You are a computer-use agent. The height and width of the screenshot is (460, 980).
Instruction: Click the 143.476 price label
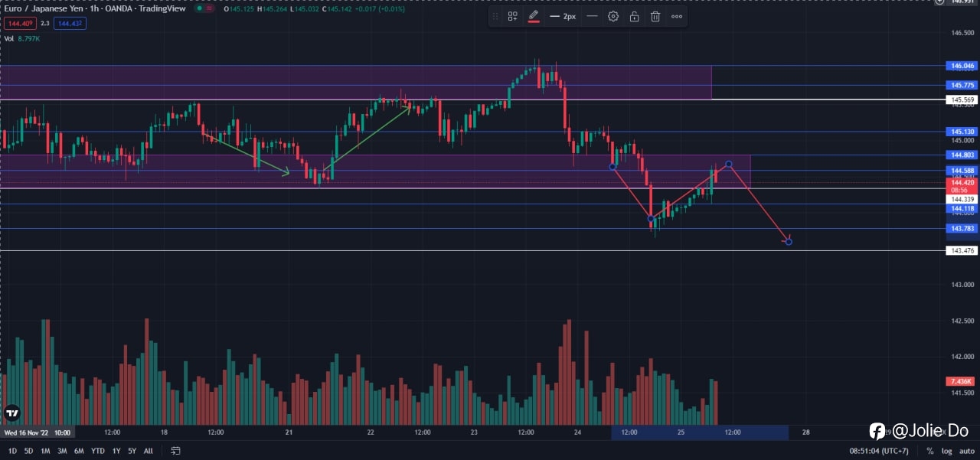point(962,250)
